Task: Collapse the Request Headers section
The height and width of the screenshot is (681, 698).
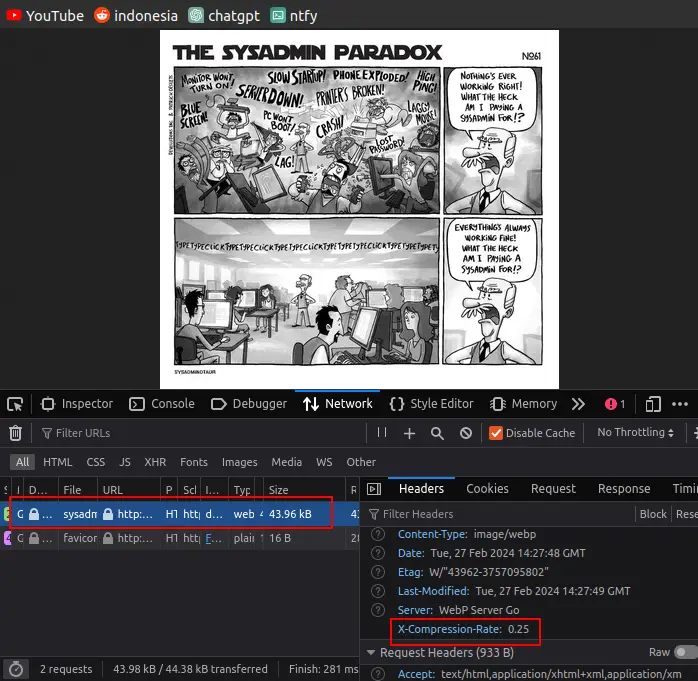Action: coord(371,653)
